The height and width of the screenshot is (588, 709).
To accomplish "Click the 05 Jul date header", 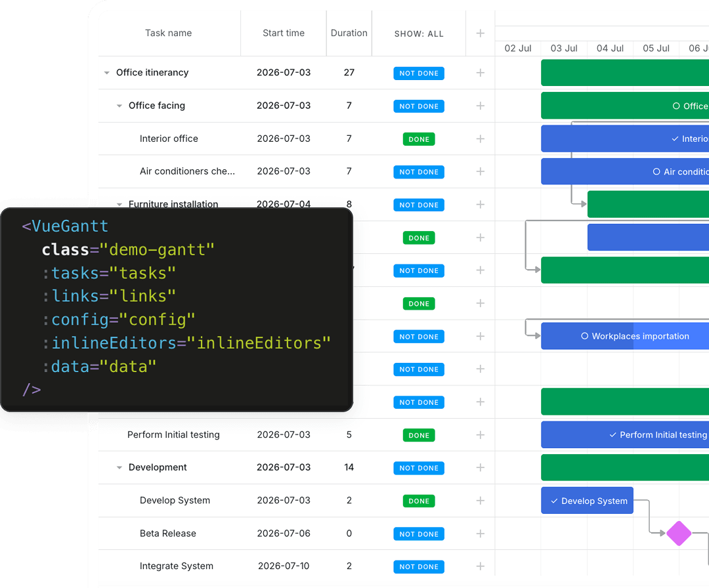I will click(656, 49).
